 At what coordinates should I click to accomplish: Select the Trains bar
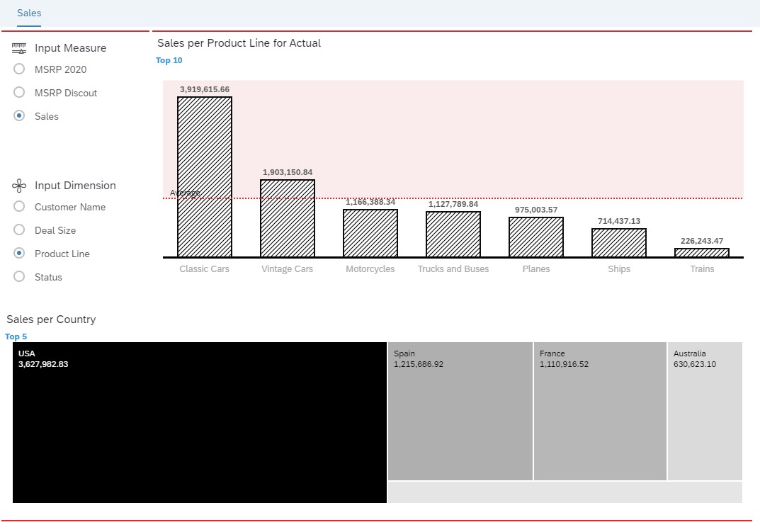702,252
